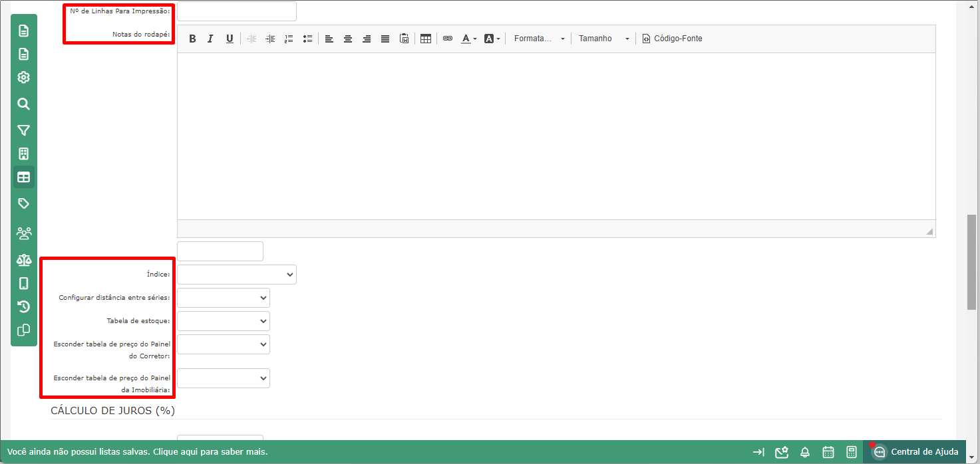Click the insert link icon

coord(448,39)
